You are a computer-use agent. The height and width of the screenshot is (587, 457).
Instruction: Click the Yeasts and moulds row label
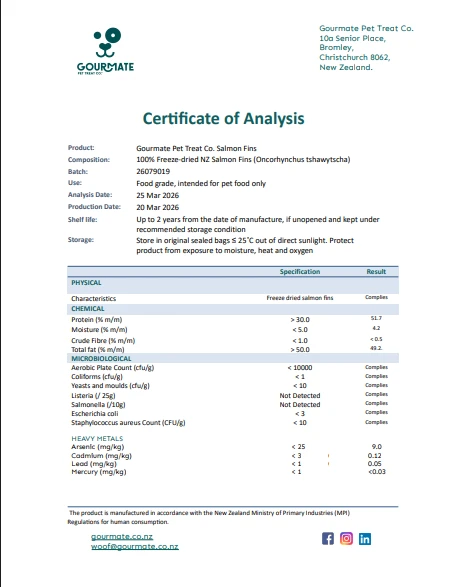(110, 386)
